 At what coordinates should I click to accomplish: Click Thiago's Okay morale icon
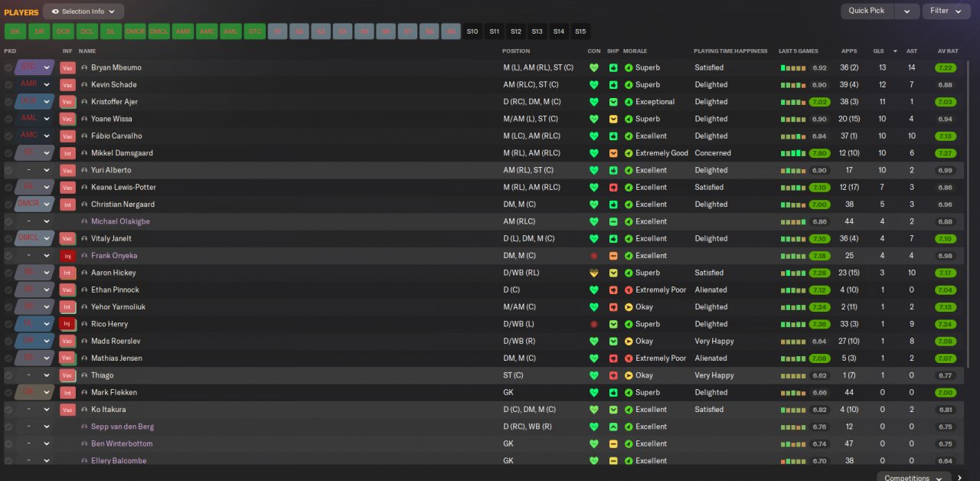(x=629, y=375)
